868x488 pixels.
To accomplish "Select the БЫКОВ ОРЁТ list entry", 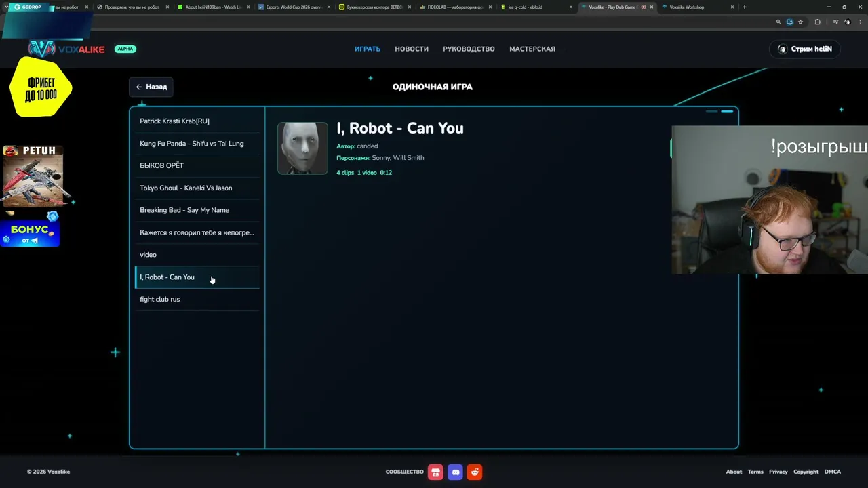I will 197,165.
